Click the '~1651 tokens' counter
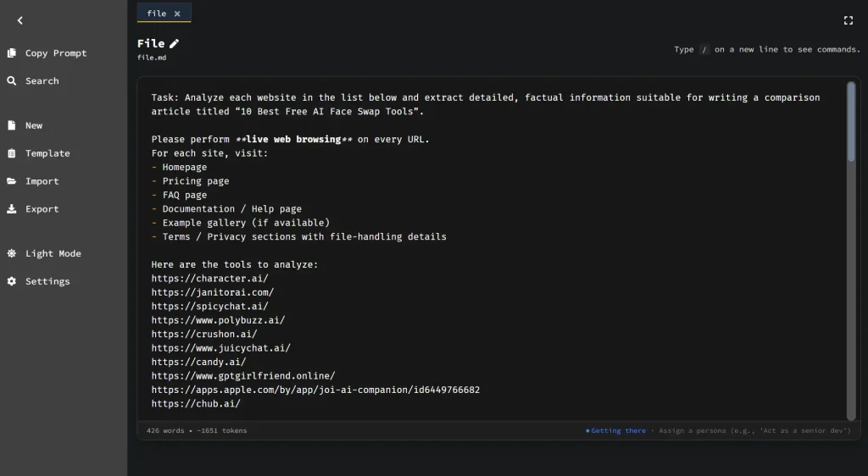Screen dimensions: 868x476 pos(222,430)
